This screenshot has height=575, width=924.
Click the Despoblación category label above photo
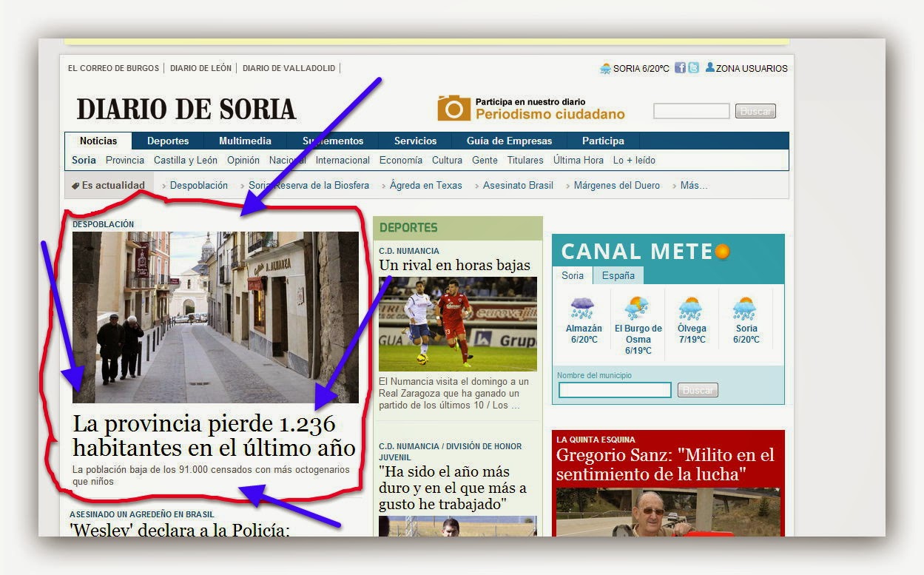(x=104, y=224)
